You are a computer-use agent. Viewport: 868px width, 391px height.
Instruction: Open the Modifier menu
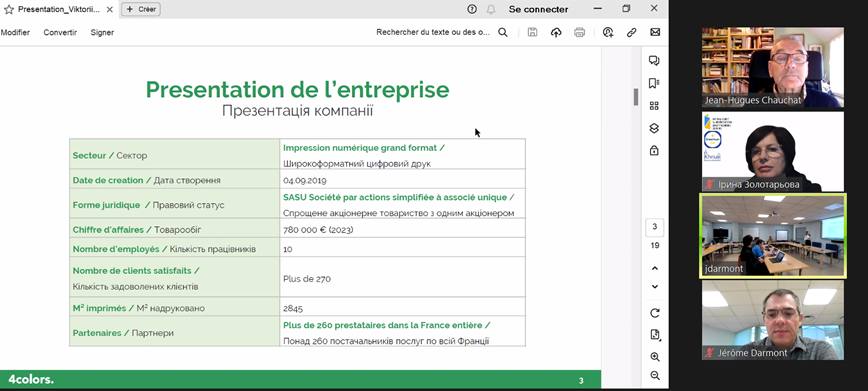tap(16, 32)
